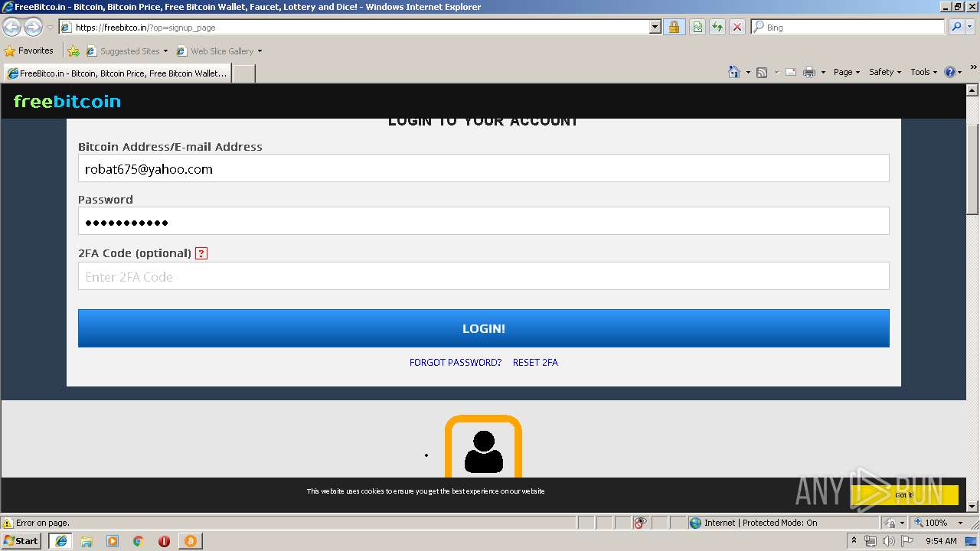The image size is (980, 551).
Task: Click the orange user avatar image
Action: (x=483, y=445)
